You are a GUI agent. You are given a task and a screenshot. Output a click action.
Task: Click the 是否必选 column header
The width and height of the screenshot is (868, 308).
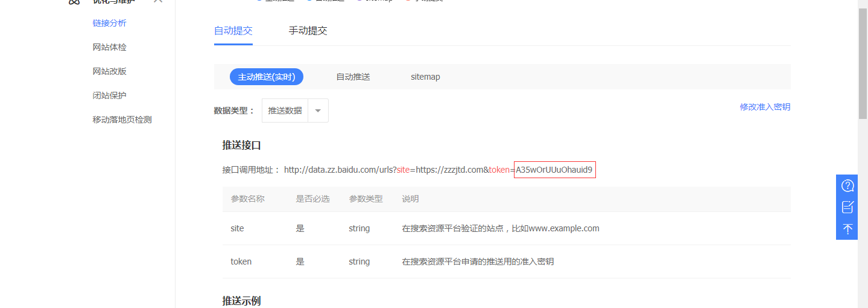click(x=312, y=199)
